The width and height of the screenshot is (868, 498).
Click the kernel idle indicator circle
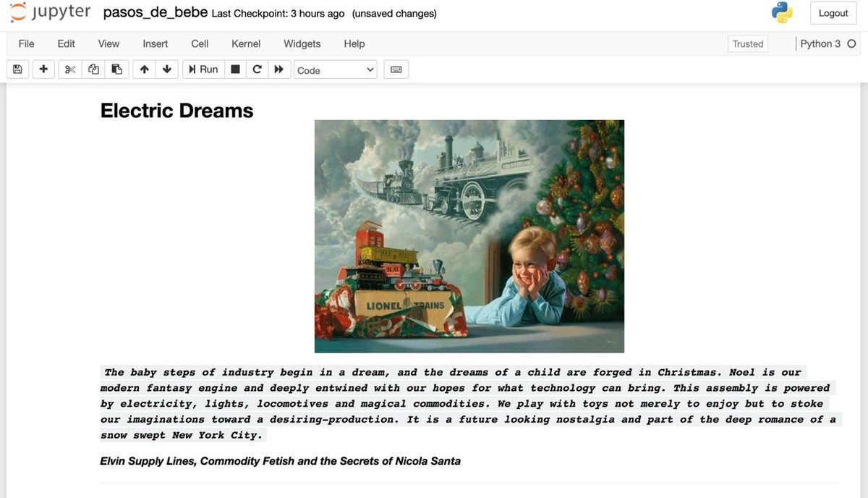coord(851,44)
